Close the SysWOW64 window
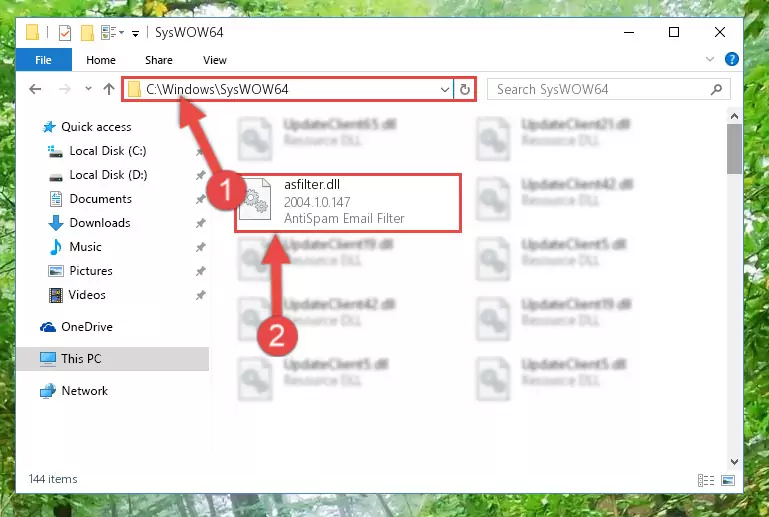This screenshot has width=769, height=517. point(719,32)
